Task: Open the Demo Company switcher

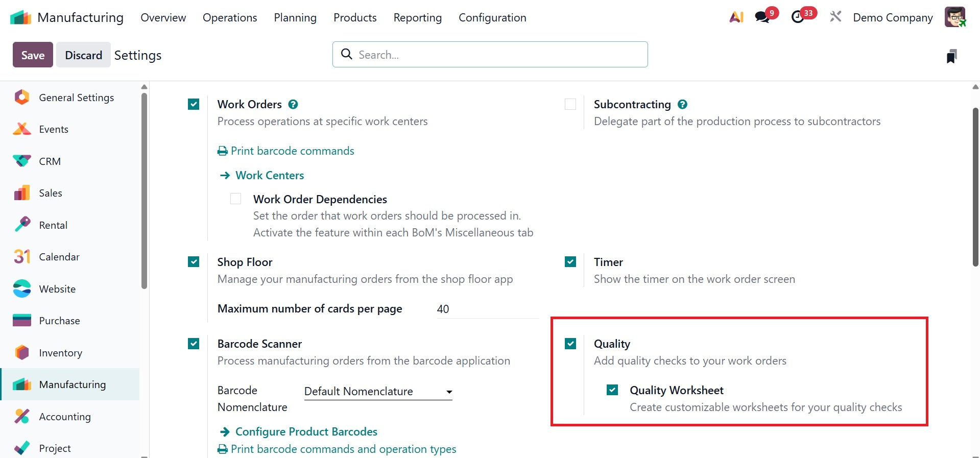Action: 893,18
